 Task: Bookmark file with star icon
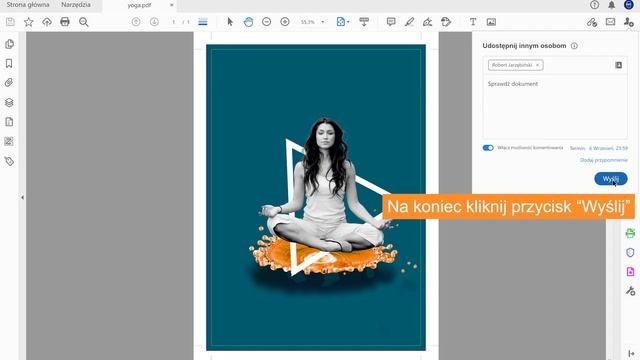pyautogui.click(x=29, y=22)
